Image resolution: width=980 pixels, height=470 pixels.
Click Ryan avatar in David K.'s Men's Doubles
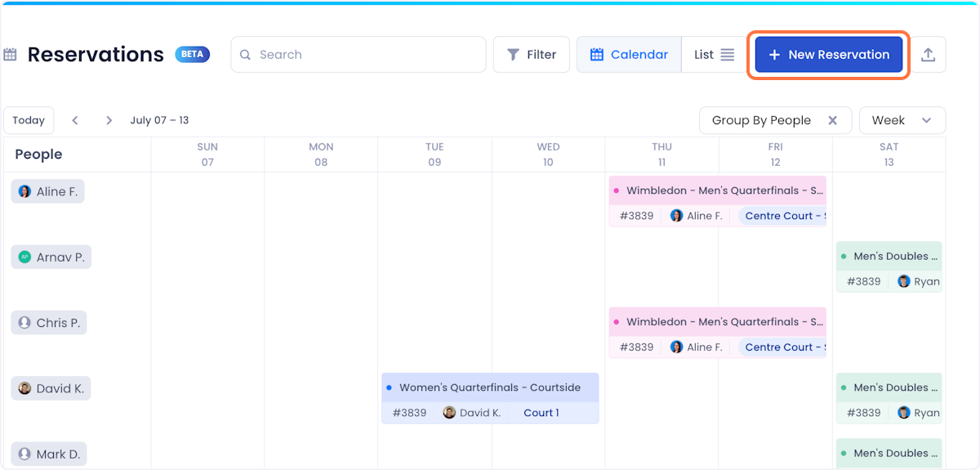[x=904, y=413]
